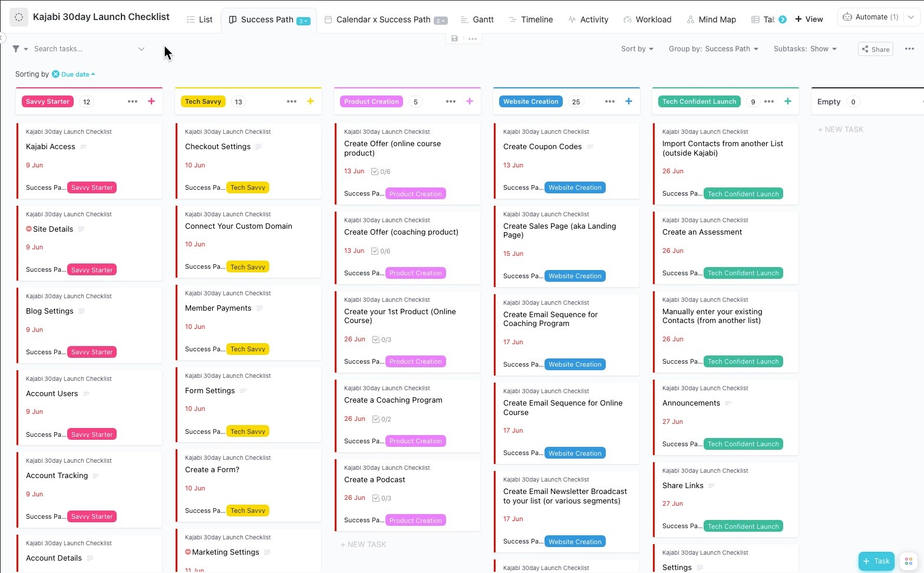Click the green Tech Confident Launch tag on Announcements
The height and width of the screenshot is (573, 924).
743,444
